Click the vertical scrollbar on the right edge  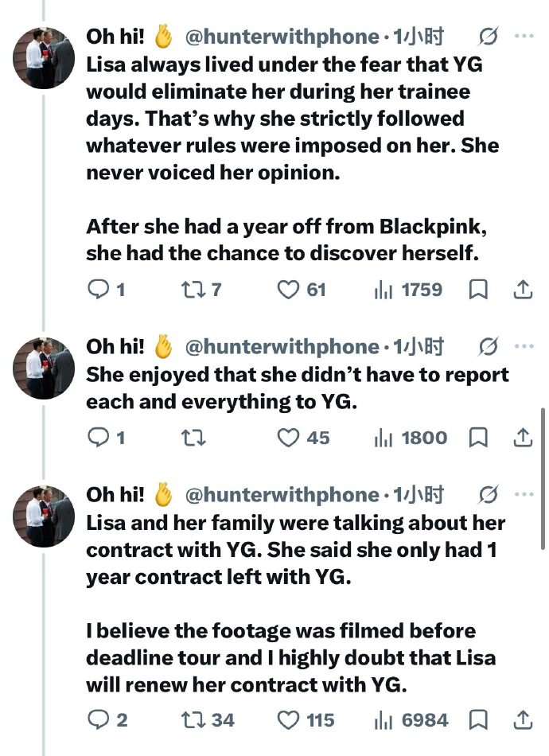[543, 478]
